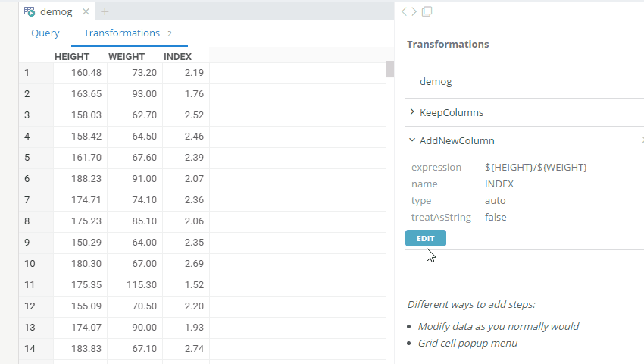This screenshot has height=364, width=644.
Task: Select the demog source step
Action: [x=436, y=81]
